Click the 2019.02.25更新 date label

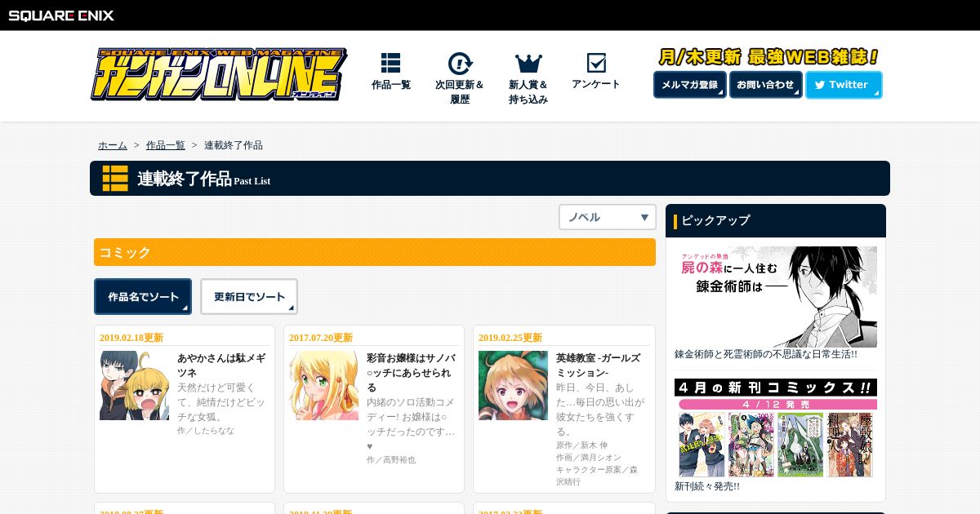point(510,338)
